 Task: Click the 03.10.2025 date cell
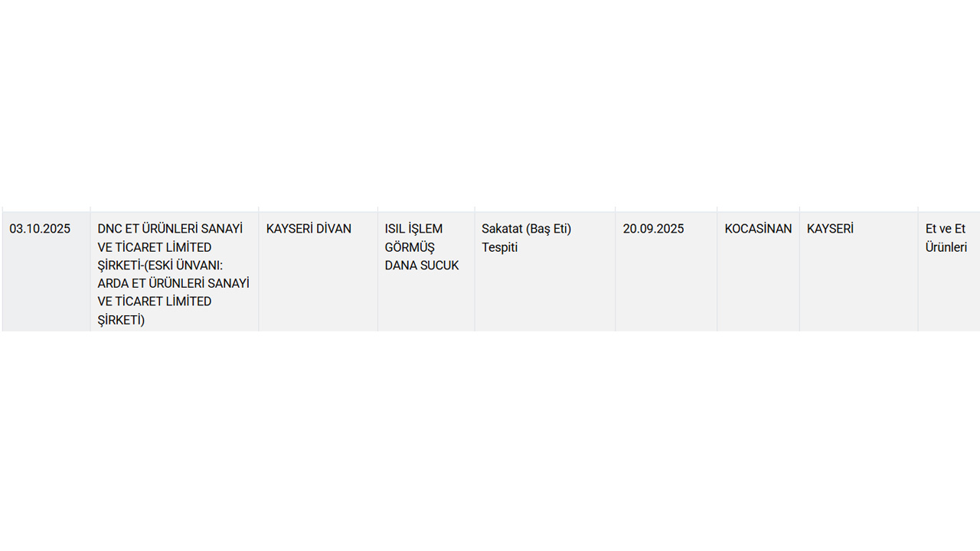coord(40,229)
